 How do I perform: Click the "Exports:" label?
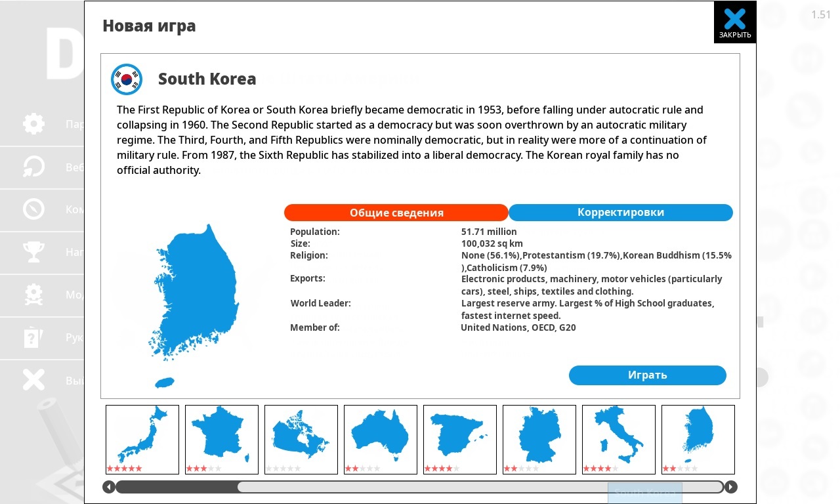coord(308,278)
